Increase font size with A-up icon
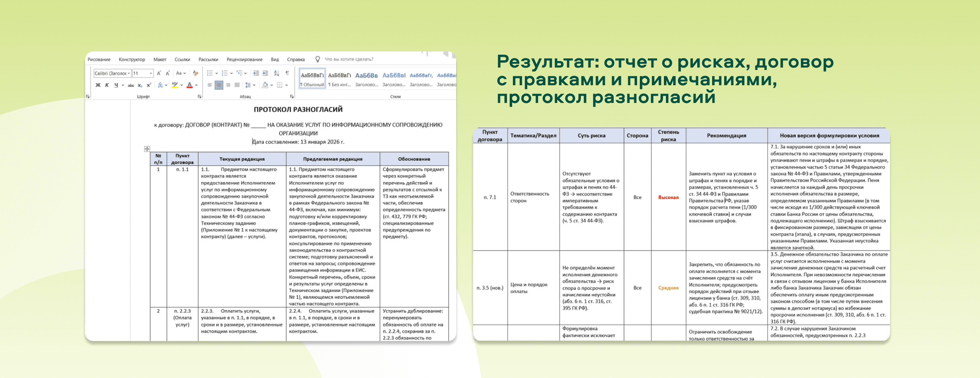The height and width of the screenshot is (378, 980). tap(159, 73)
